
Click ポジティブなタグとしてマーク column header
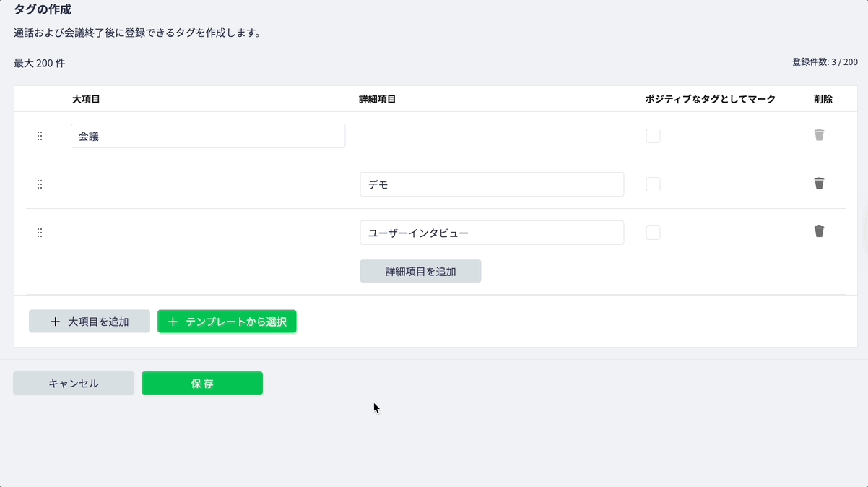(x=711, y=99)
